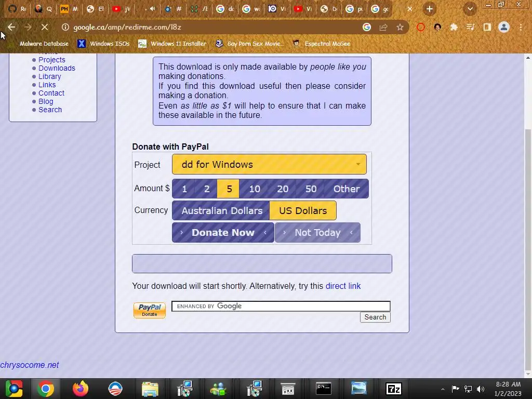Switch to the first YouTube tab

pos(121,9)
